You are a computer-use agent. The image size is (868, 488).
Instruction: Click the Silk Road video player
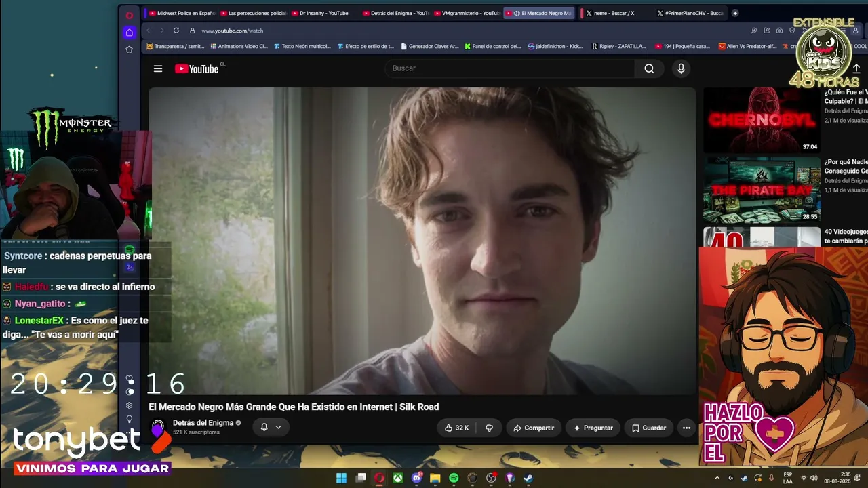(x=422, y=241)
